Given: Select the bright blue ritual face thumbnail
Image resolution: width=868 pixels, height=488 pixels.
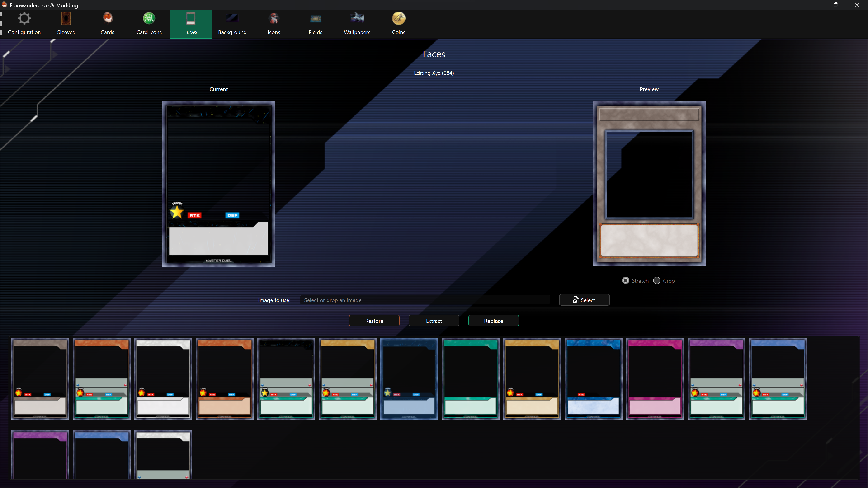Looking at the screenshot, I should tap(593, 379).
